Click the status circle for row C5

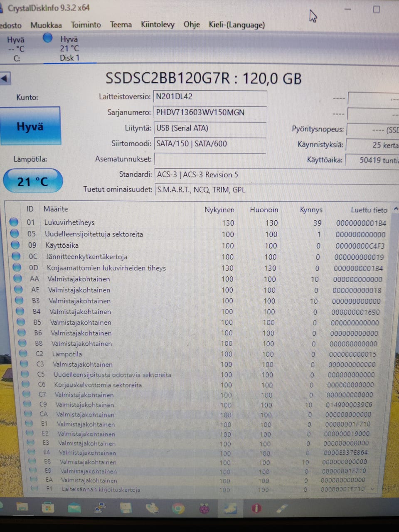pyautogui.click(x=25, y=374)
